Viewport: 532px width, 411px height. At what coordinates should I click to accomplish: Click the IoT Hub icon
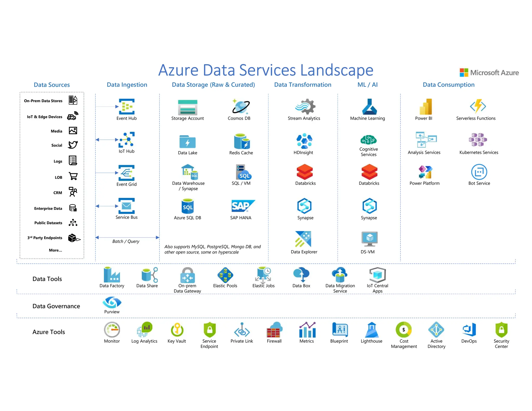pos(127,140)
